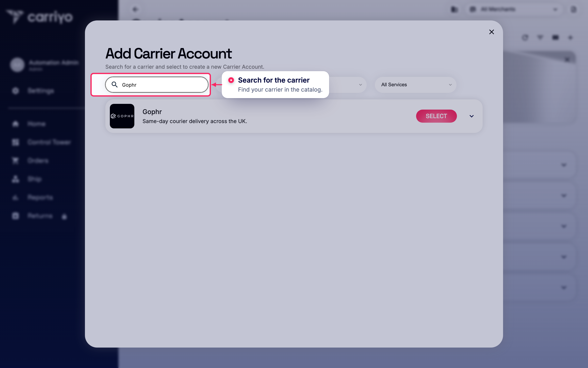Click the 'Add Carrier Account' heading
588x368 pixels.
coord(169,54)
